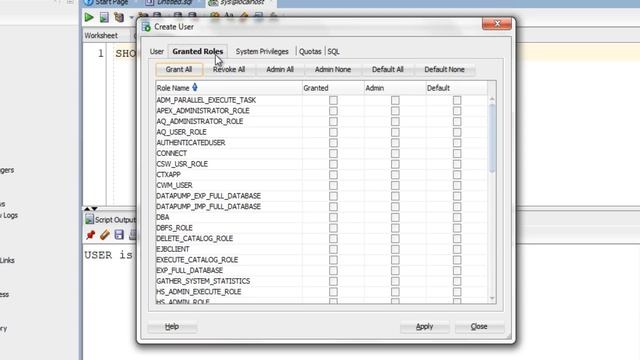Sort by the Role Name column header

[x=229, y=88]
